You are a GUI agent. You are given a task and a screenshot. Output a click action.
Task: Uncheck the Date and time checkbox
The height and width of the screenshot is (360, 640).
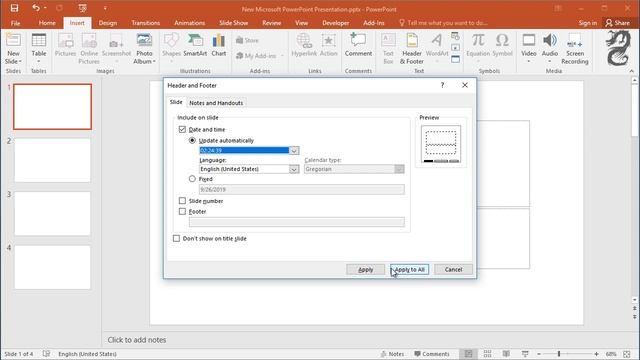pyautogui.click(x=182, y=129)
